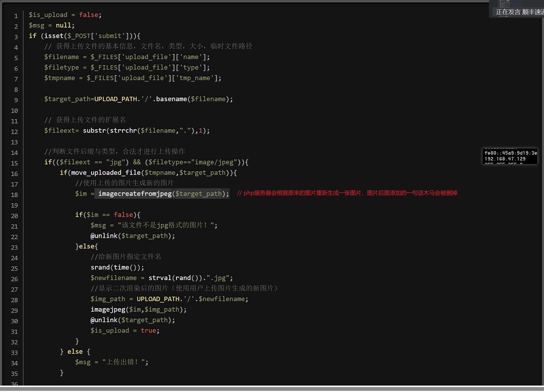Screen dimensions: 544x392
Task: Select the strval(rand()) expression on line 26
Action: 174,278
